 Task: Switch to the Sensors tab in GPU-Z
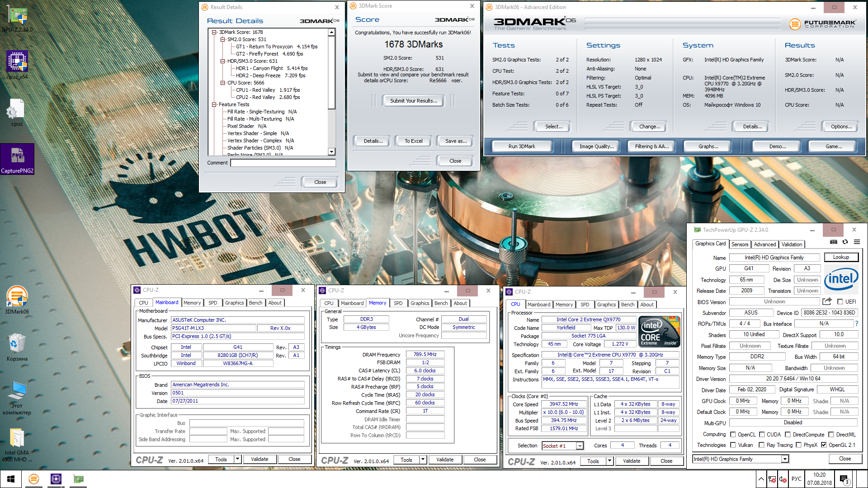tap(740, 244)
